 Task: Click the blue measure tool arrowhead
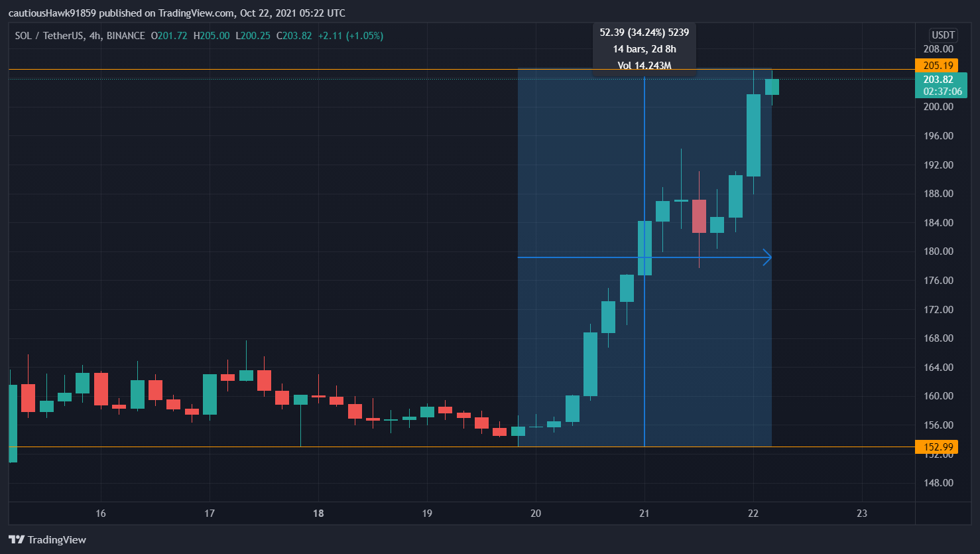pos(768,257)
